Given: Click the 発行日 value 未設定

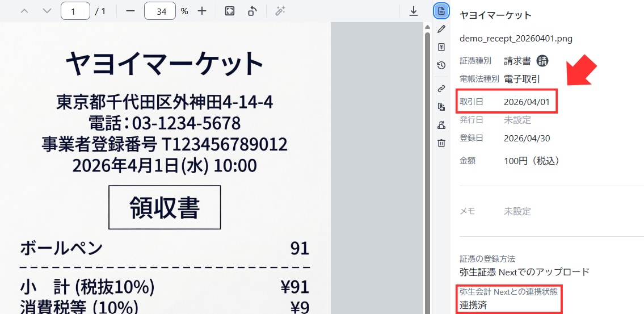Looking at the screenshot, I should click(x=517, y=120).
